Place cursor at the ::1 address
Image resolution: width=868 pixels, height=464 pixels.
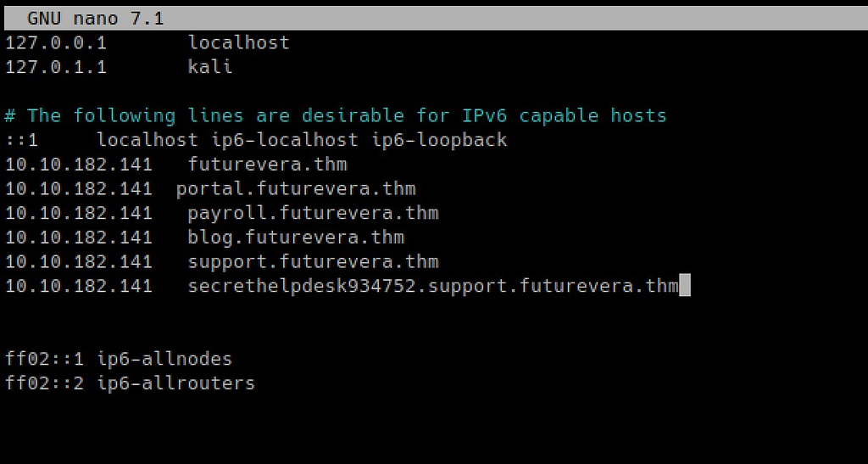coord(21,139)
